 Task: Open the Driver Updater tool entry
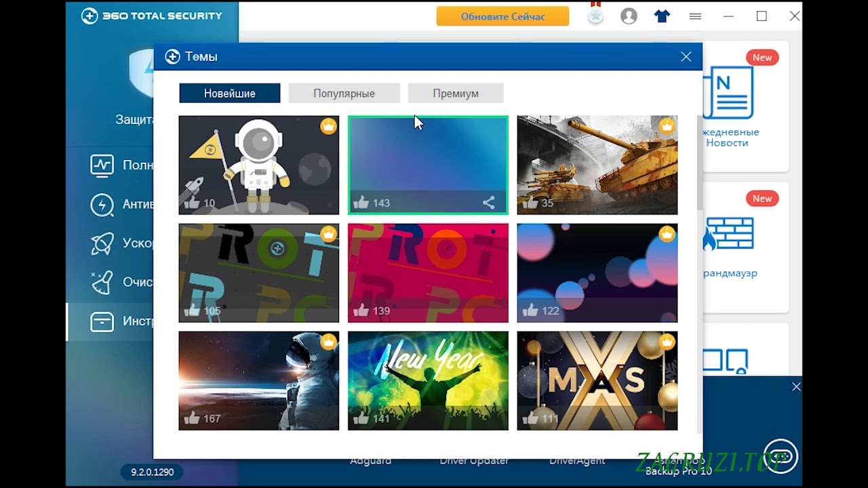474,461
